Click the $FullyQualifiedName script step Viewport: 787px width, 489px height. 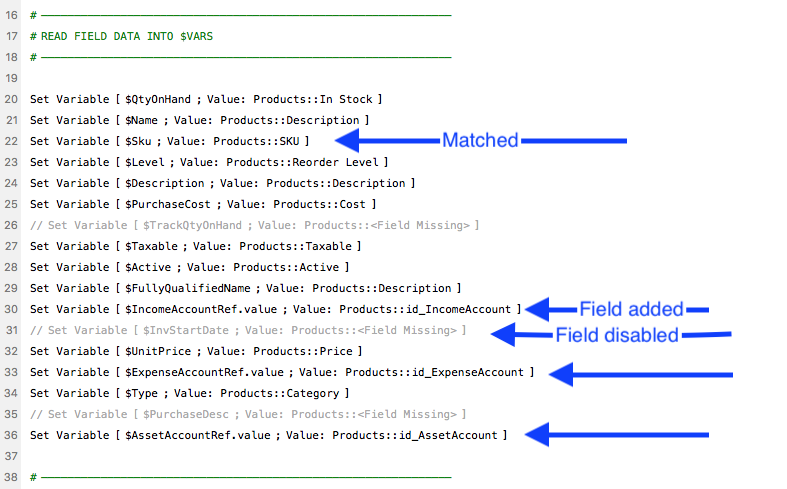[245, 288]
